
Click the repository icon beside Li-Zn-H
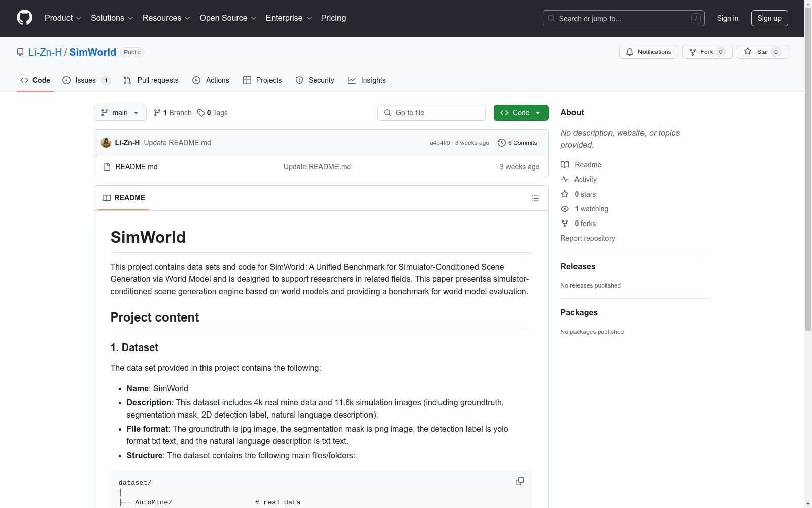pos(20,52)
